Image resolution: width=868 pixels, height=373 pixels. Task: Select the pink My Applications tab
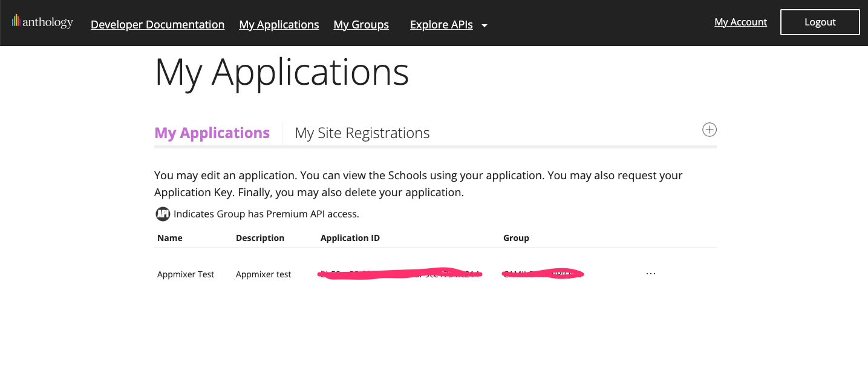tap(212, 133)
